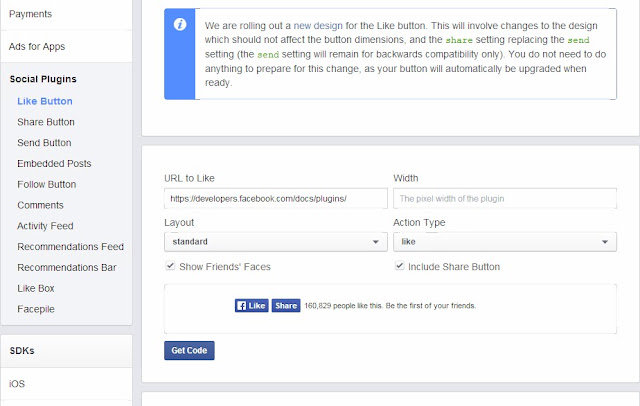Go to Send Button page
This screenshot has width=640, height=406.
coord(44,143)
